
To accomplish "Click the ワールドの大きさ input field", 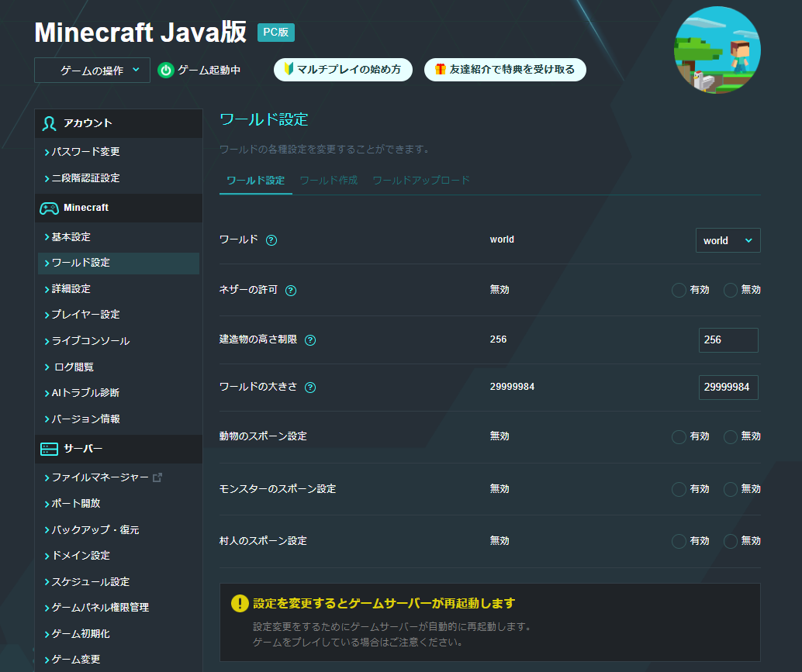I will (728, 387).
